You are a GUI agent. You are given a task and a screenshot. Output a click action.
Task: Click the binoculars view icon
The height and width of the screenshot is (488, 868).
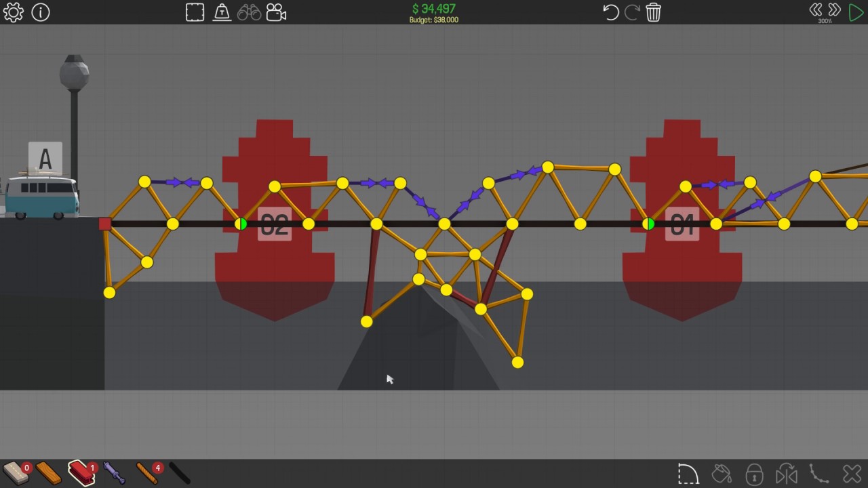click(249, 12)
